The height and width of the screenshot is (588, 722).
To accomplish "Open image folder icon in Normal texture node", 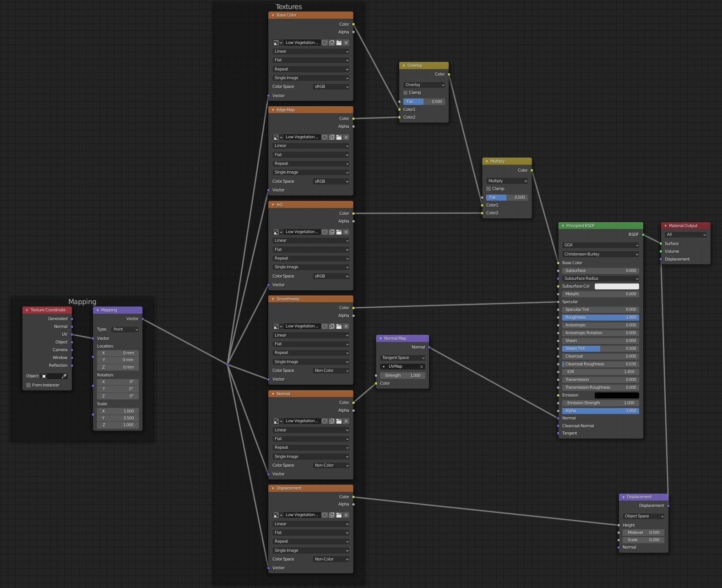I will point(339,421).
